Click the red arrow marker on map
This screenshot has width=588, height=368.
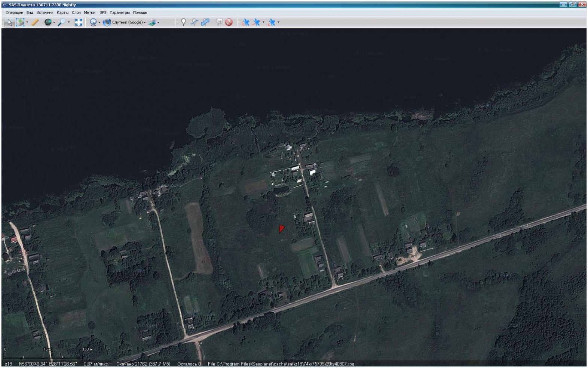tap(282, 228)
